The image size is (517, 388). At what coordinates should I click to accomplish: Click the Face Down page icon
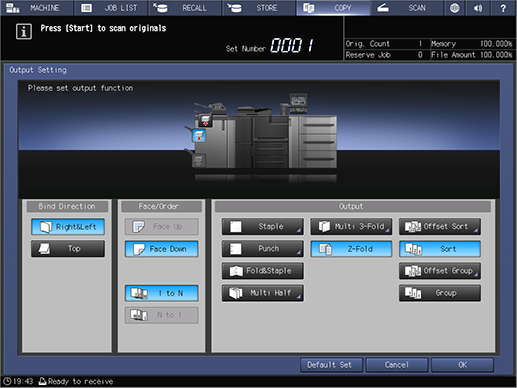tap(138, 249)
